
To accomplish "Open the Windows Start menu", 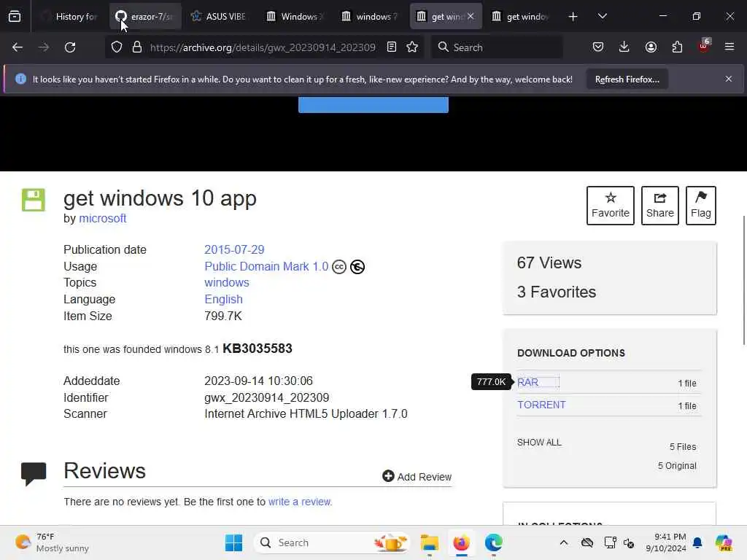I will coord(233,542).
